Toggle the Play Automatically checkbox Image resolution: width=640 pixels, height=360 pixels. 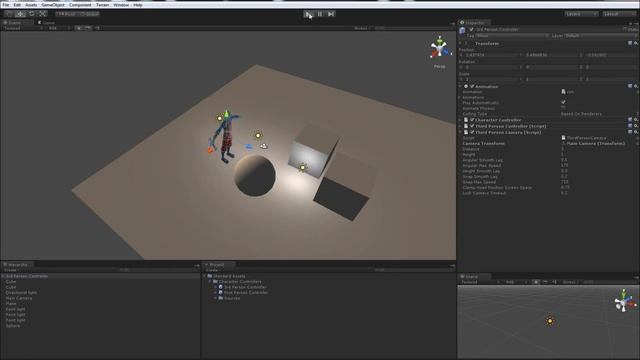563,102
